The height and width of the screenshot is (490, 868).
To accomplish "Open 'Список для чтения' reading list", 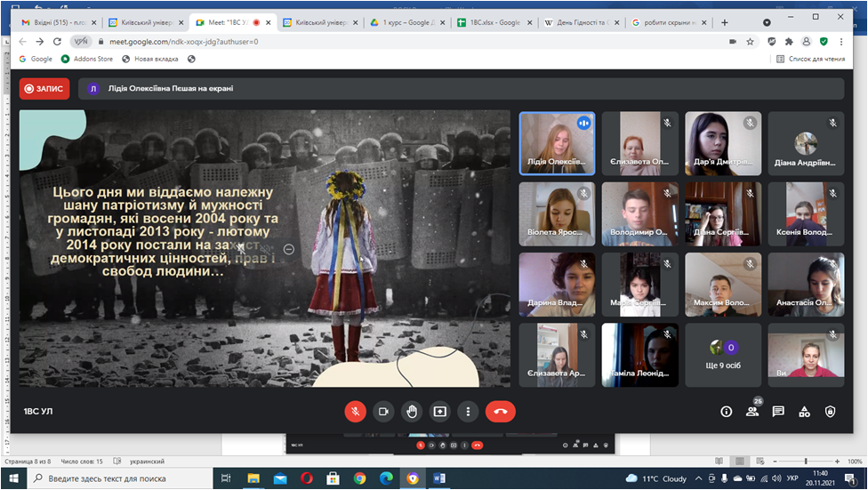I will coord(809,59).
